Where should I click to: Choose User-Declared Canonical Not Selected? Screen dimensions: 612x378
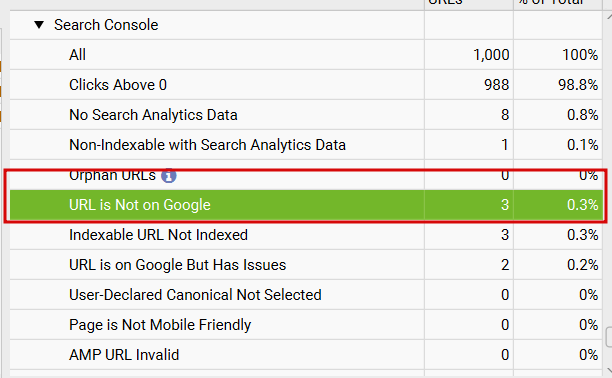[306, 295]
